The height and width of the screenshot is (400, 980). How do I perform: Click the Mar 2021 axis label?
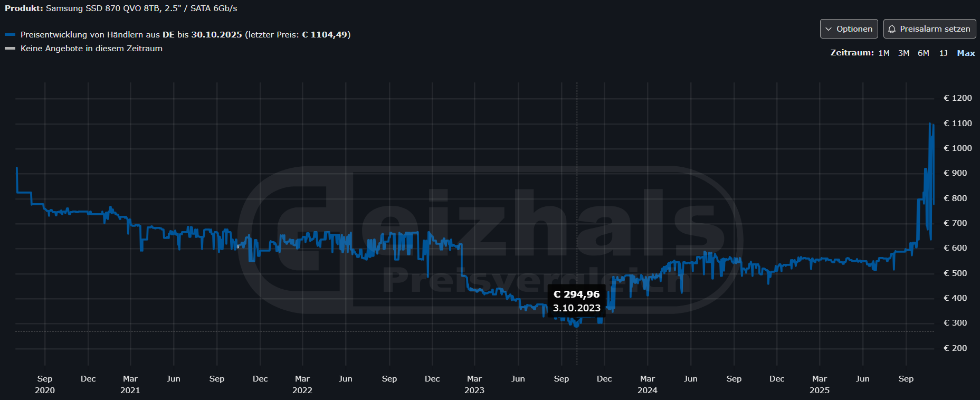pyautogui.click(x=130, y=385)
